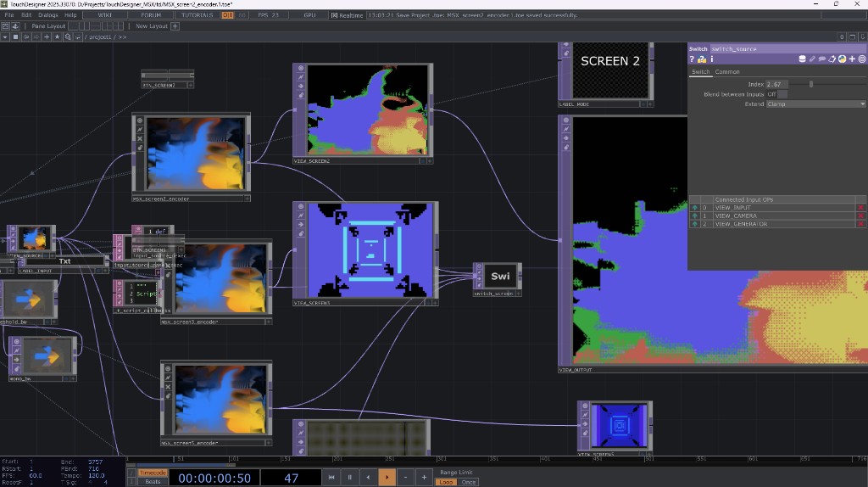Open the Dialogs menu
The width and height of the screenshot is (868, 487).
(x=48, y=15)
